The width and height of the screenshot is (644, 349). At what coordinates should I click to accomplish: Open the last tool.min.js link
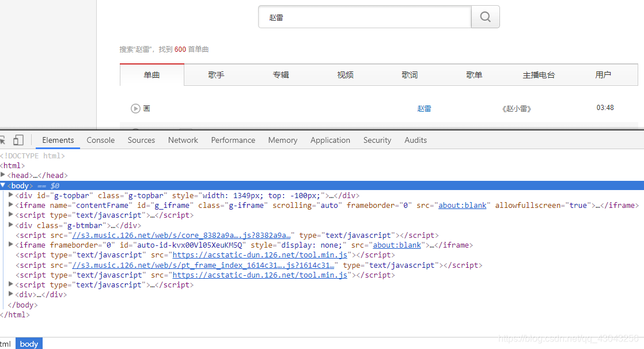point(260,275)
